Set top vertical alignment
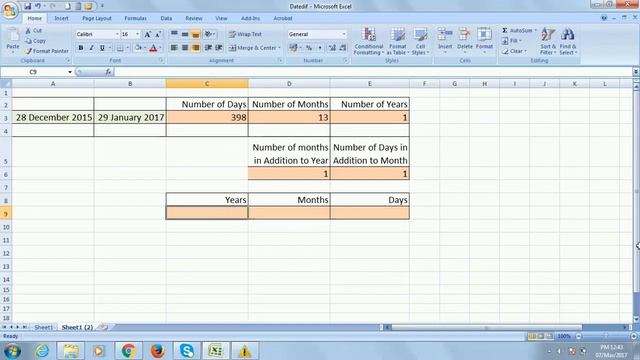The width and height of the screenshot is (640, 360). [x=174, y=34]
